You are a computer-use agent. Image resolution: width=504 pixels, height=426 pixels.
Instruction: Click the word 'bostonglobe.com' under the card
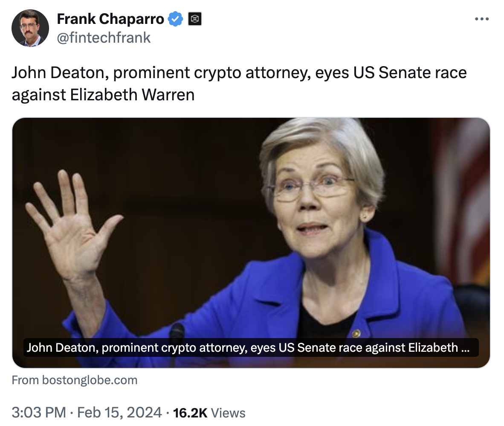(x=90, y=380)
